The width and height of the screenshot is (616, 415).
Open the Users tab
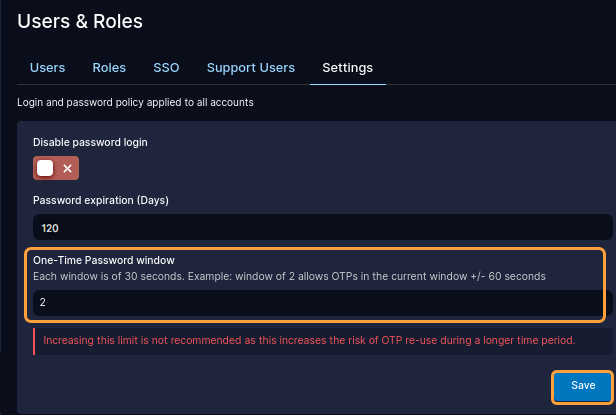(x=48, y=68)
